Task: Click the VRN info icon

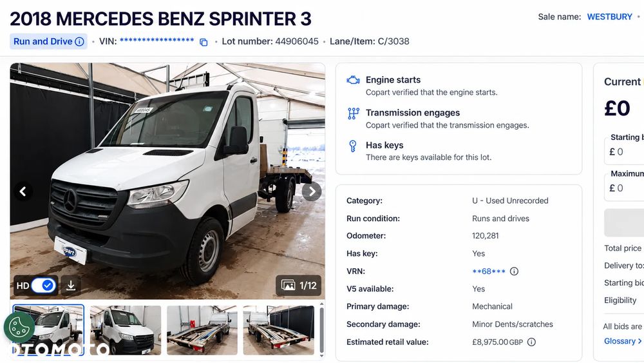Action: (x=514, y=271)
